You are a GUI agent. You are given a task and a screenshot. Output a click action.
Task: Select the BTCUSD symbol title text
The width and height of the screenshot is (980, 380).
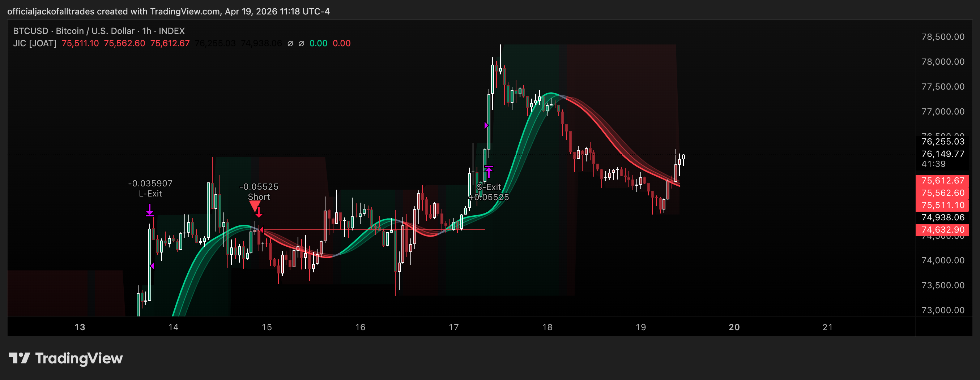pos(99,31)
